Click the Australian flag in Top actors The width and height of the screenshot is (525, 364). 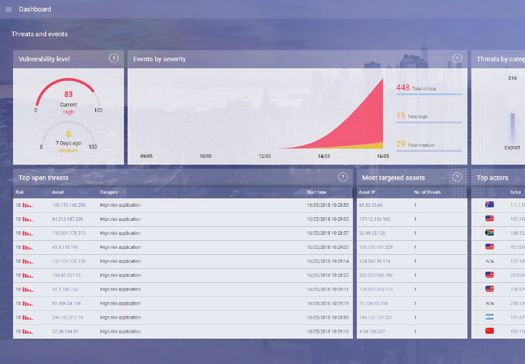point(490,204)
